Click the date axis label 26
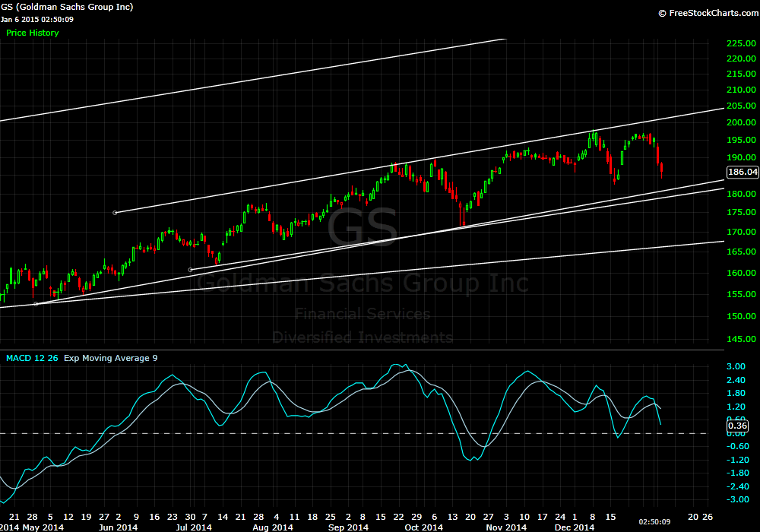Screen dimensions: 760x532 708,517
